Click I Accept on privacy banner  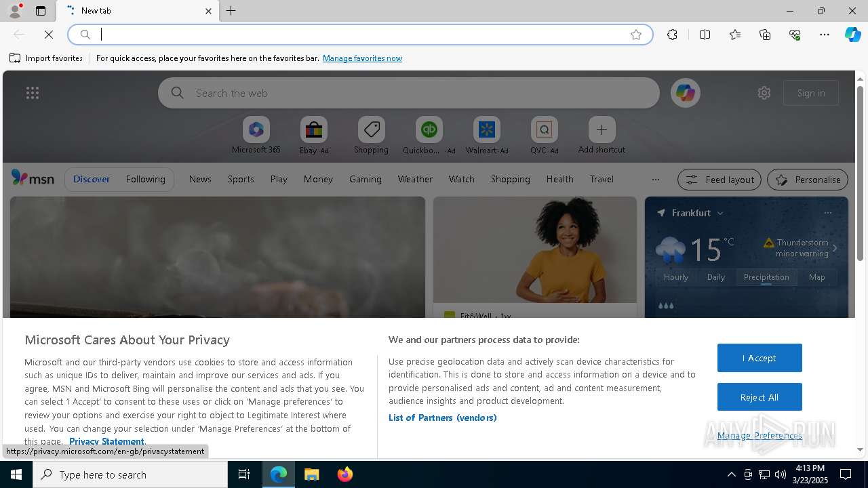759,358
